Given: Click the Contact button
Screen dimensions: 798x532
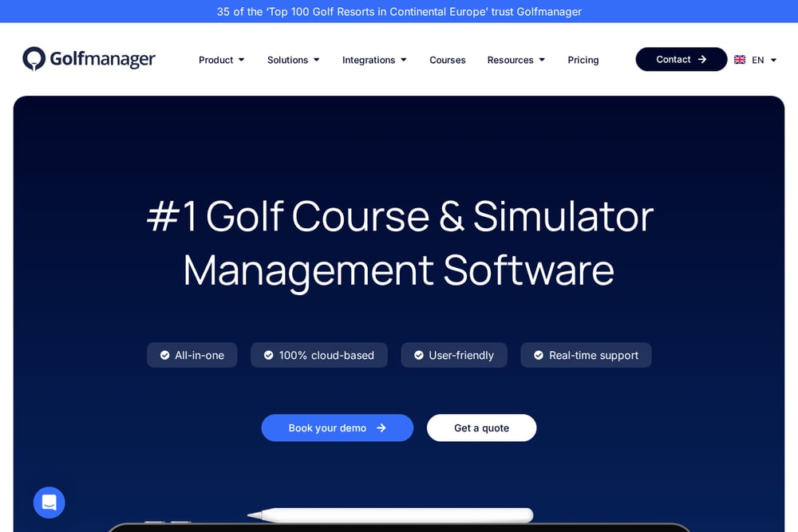Looking at the screenshot, I should (x=681, y=60).
